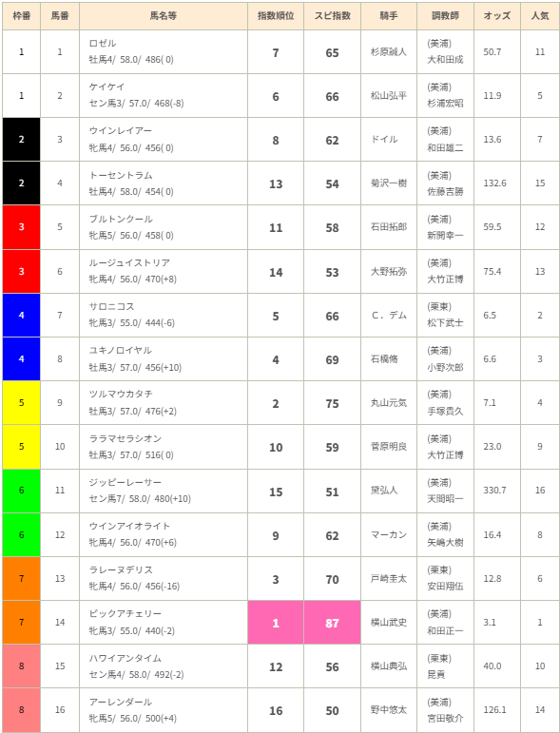Click the pink highlighted rank 1 cell

[276, 623]
